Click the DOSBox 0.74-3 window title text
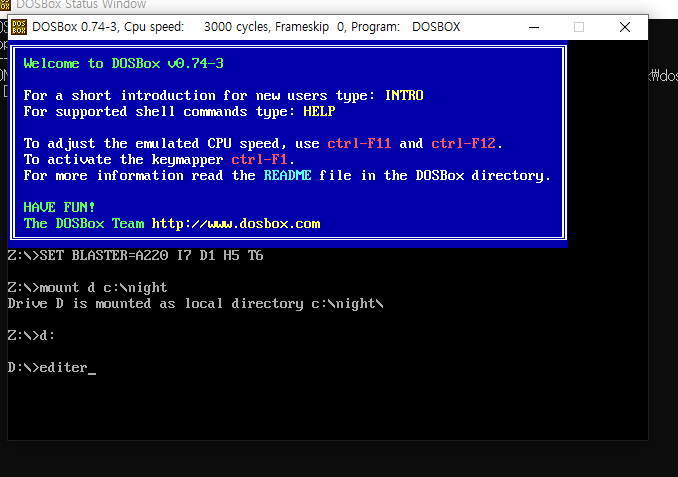Viewport: 678px width, 477px height. coord(246,27)
